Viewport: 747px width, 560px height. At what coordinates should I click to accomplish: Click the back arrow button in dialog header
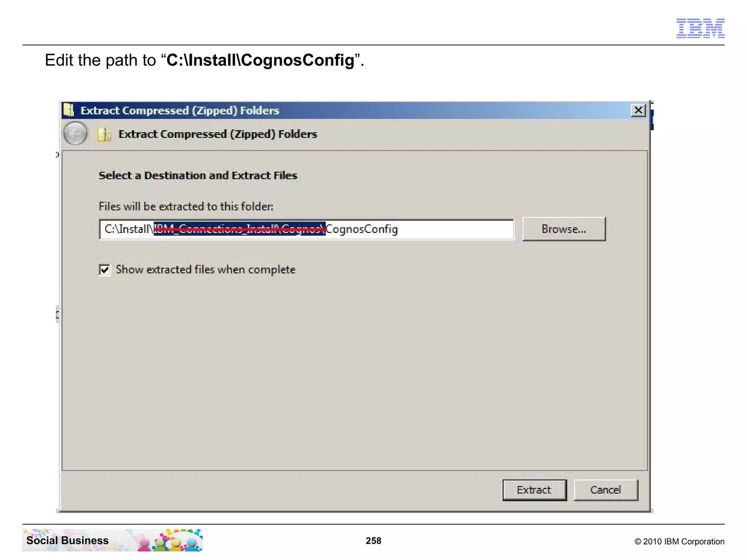[x=76, y=134]
